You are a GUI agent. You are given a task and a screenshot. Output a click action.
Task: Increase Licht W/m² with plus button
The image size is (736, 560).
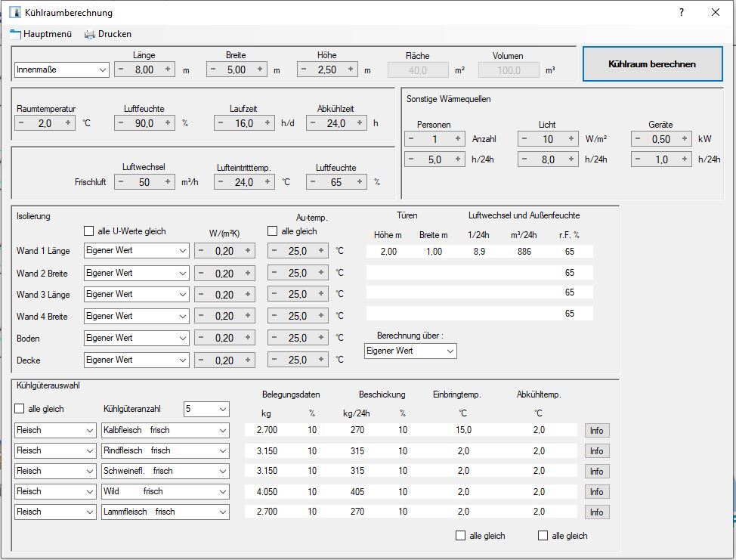coord(571,139)
